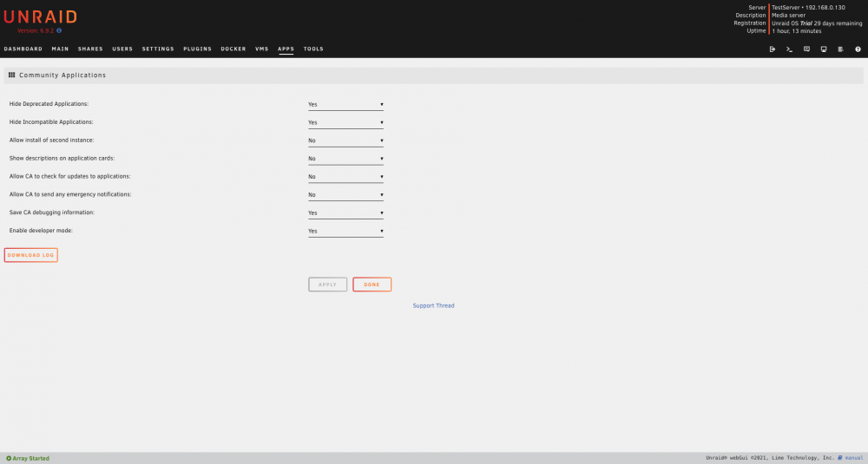Navigate to the Settings tab
The height and width of the screenshot is (464, 868).
[158, 49]
